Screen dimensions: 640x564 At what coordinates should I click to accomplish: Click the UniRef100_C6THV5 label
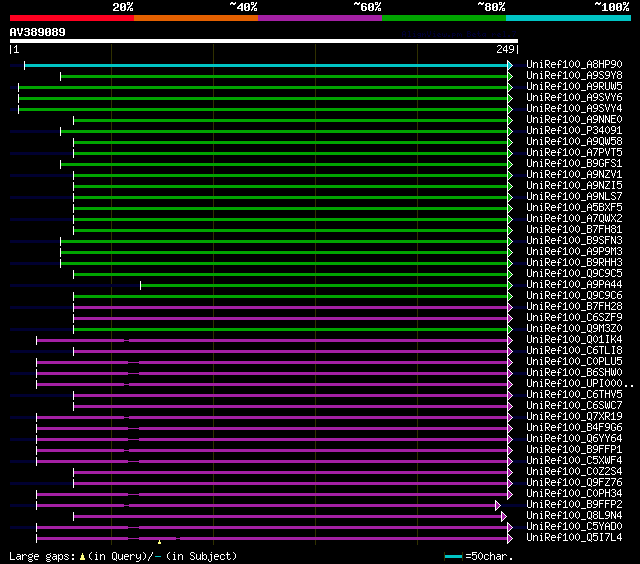574,395
